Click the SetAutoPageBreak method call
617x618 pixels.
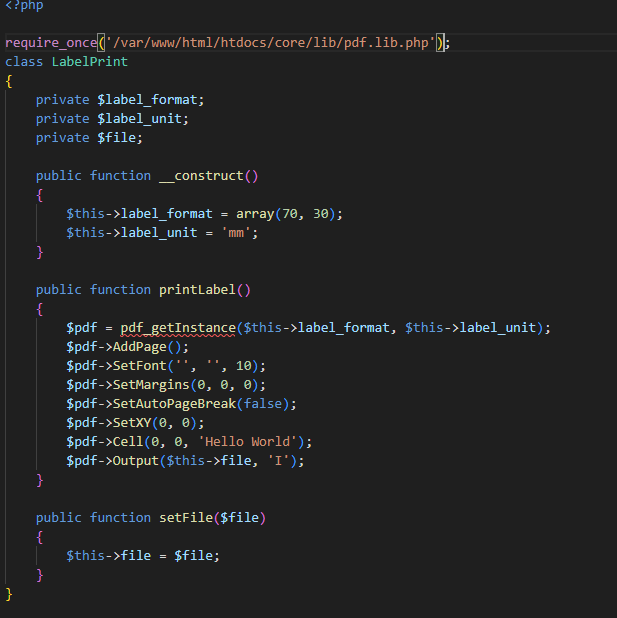174,404
